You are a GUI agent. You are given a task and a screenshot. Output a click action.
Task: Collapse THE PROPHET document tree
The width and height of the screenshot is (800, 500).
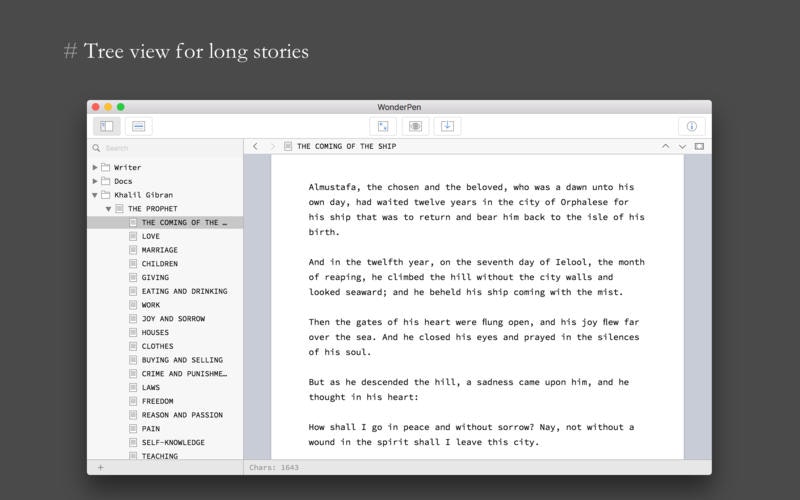click(x=109, y=209)
